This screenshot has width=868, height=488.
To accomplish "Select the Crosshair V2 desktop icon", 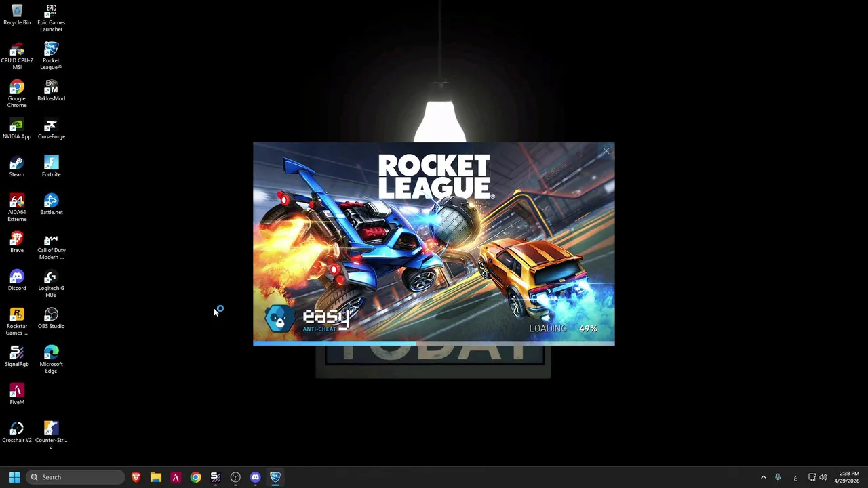I will point(17,432).
